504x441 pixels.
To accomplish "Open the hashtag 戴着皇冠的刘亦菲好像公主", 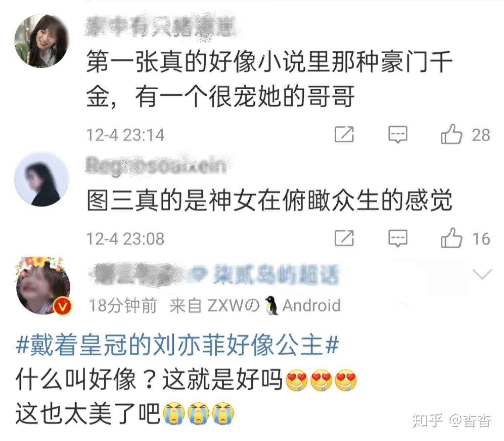I will [177, 345].
